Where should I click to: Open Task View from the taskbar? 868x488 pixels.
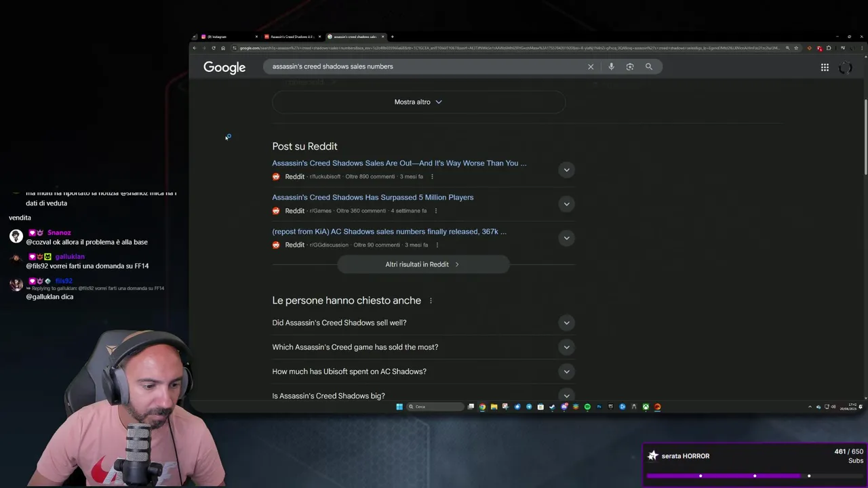pyautogui.click(x=471, y=407)
